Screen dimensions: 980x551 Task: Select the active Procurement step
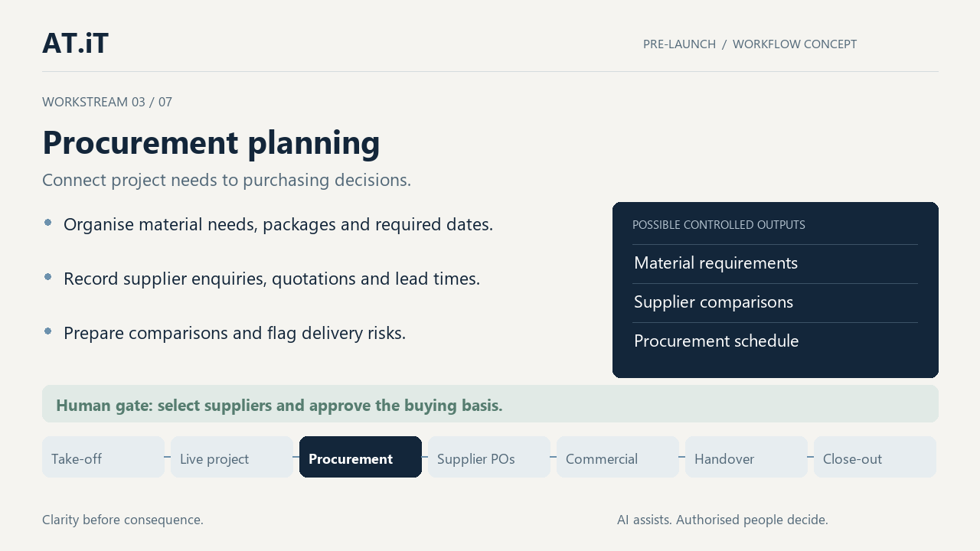pos(361,457)
